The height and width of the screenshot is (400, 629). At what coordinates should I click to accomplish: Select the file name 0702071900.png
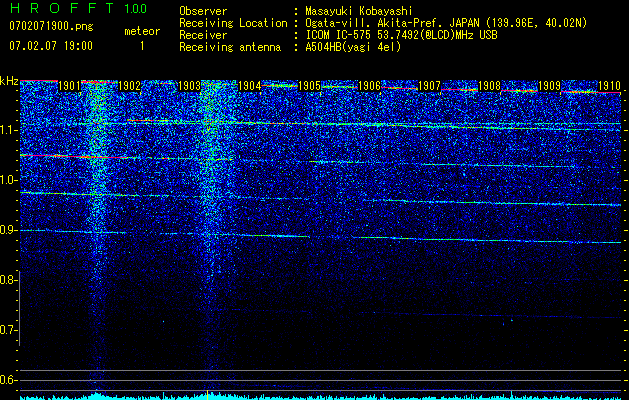point(51,27)
